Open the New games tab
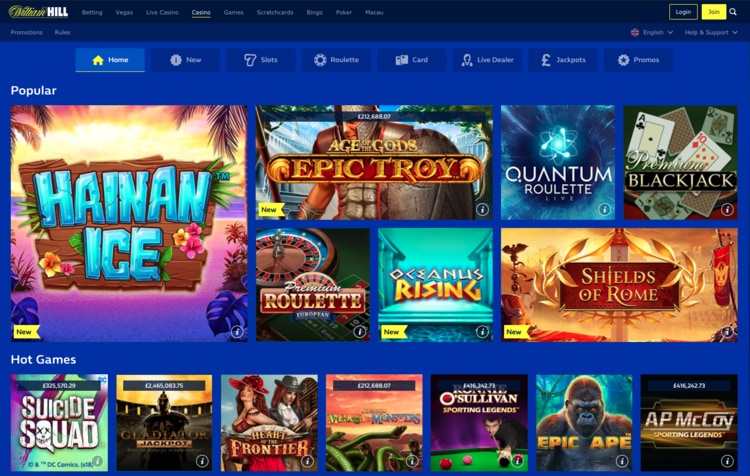750x476 pixels. [186, 60]
